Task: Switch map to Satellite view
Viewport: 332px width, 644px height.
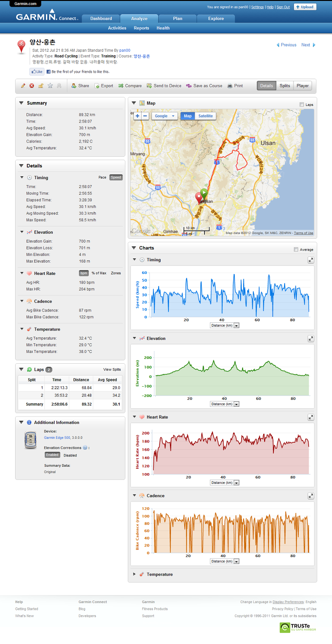Action: tap(205, 116)
